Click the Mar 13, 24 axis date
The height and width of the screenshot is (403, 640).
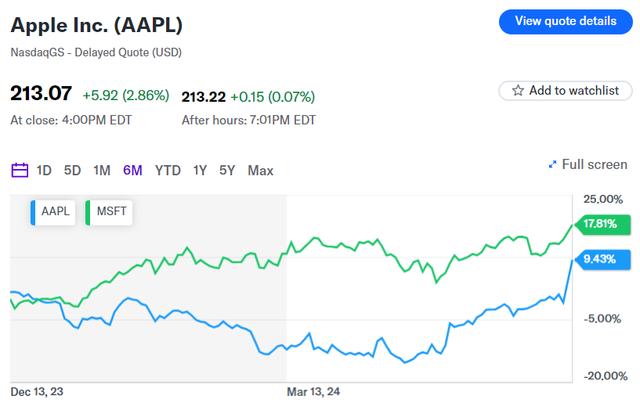(x=313, y=392)
